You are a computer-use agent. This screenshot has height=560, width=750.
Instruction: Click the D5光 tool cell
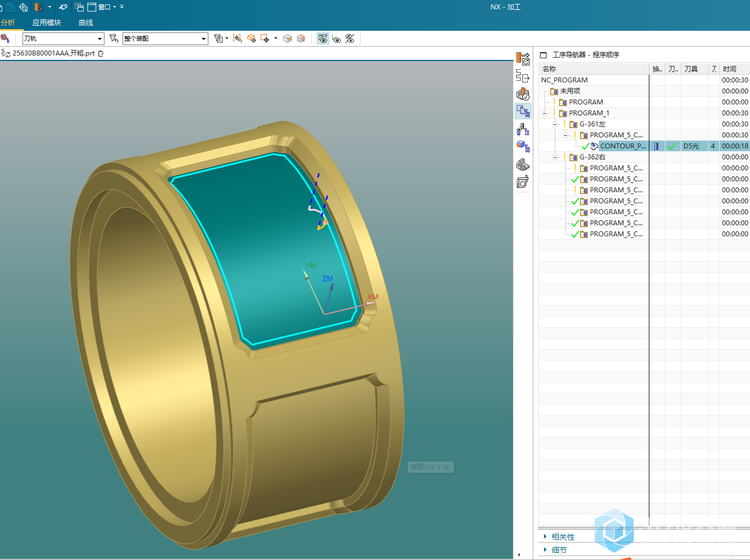(x=691, y=146)
